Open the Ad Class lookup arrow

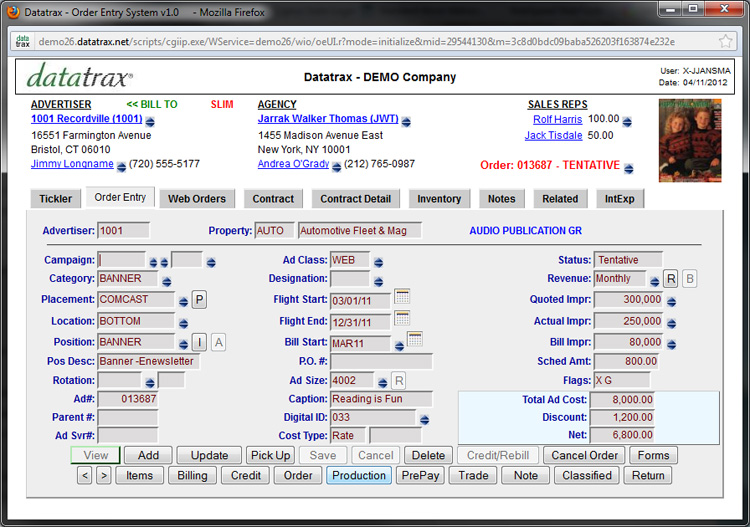[378, 262]
